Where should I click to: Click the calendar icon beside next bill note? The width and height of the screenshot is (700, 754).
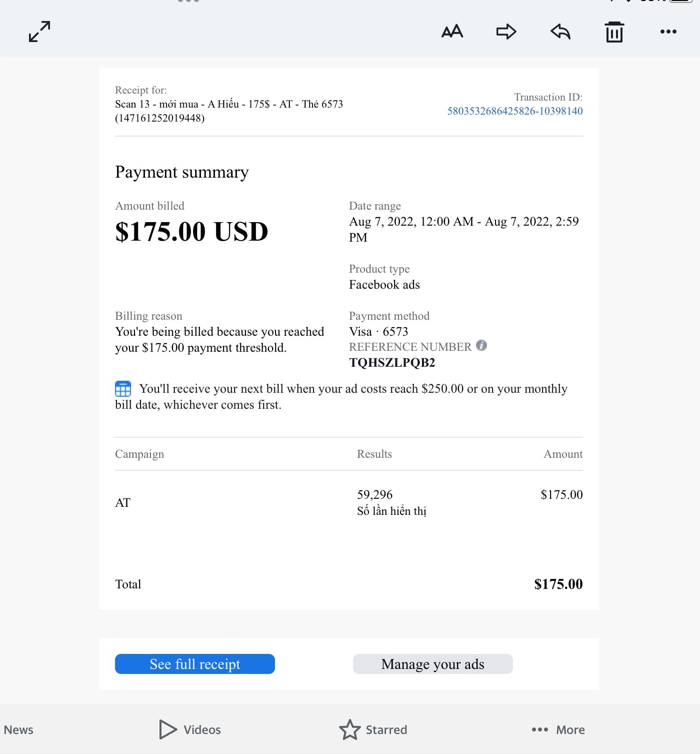point(123,389)
